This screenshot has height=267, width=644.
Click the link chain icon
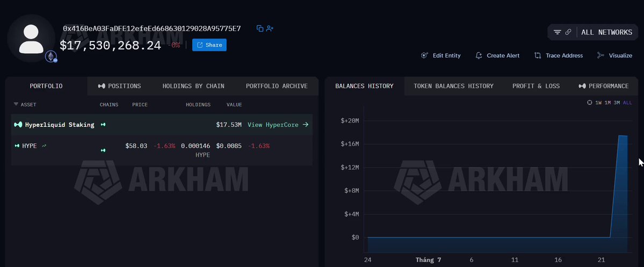pyautogui.click(x=568, y=32)
